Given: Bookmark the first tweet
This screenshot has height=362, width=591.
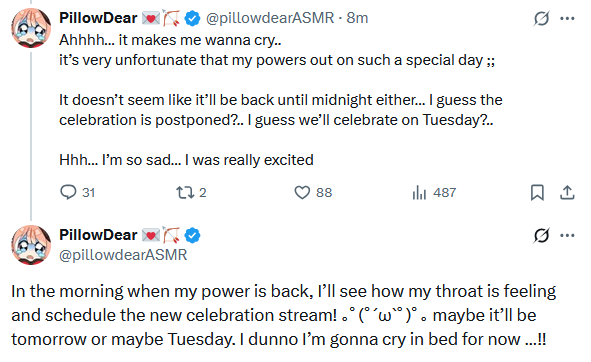Looking at the screenshot, I should pos(537,192).
